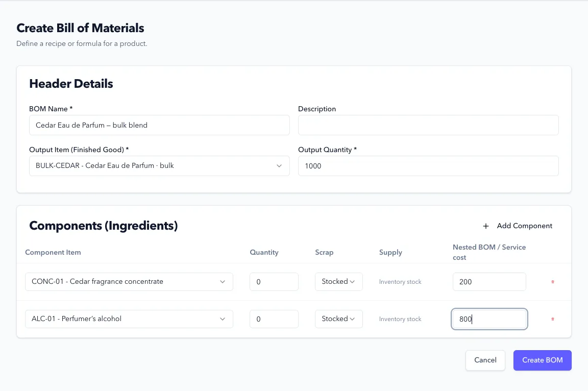The width and height of the screenshot is (588, 391).
Task: Cancel the BOM creation
Action: 485,360
